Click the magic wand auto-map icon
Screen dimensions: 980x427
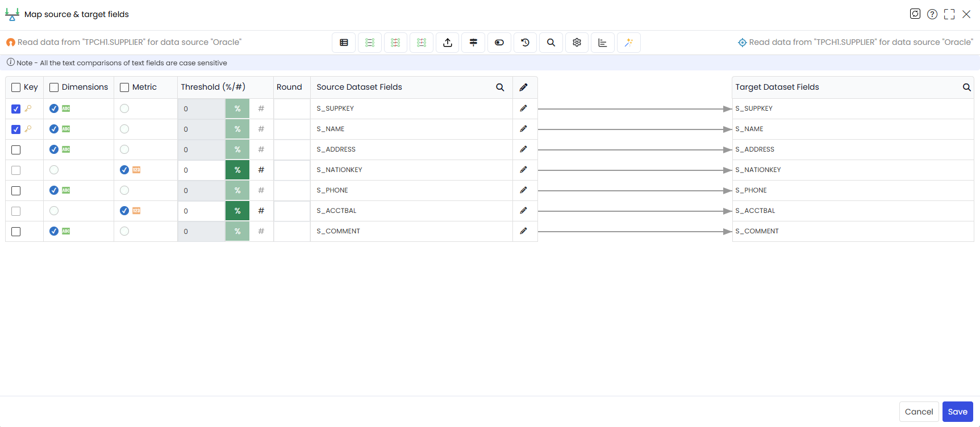point(628,43)
